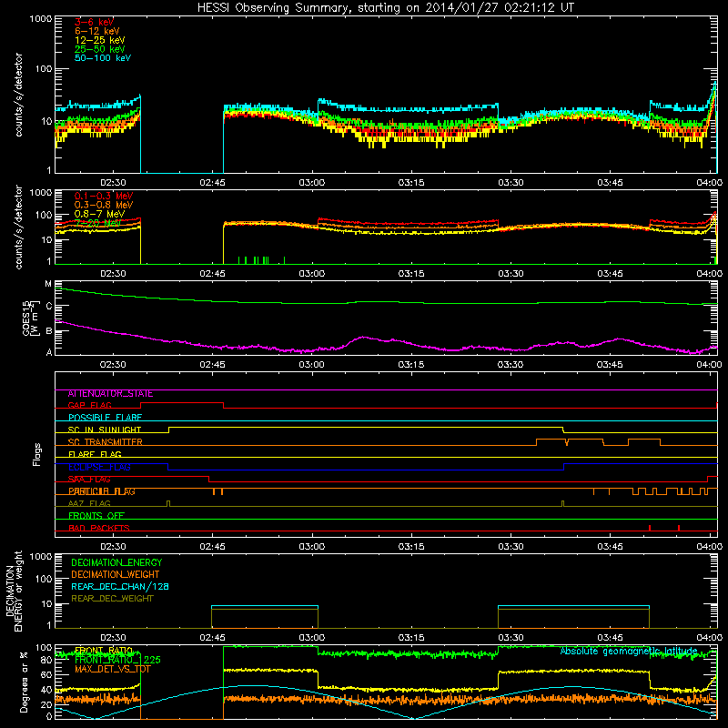Select the SC_TRANSMITTER label
The image size is (728, 728).
(x=105, y=442)
